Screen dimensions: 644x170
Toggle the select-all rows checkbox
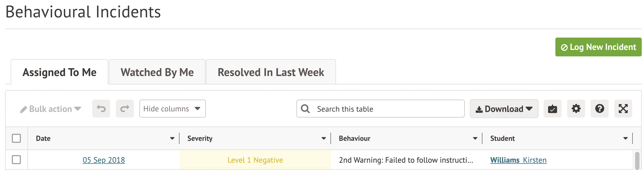[x=16, y=138]
